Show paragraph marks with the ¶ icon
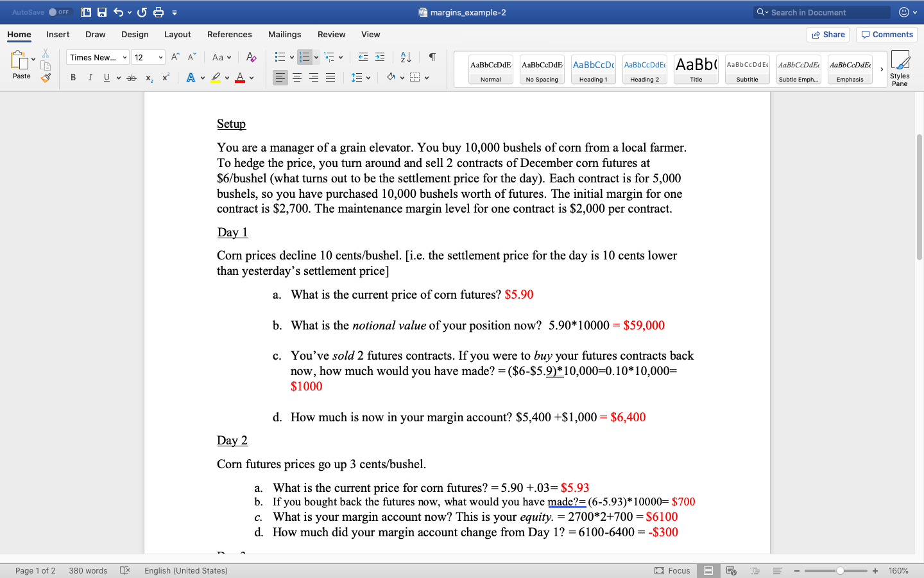The image size is (924, 578). click(432, 57)
